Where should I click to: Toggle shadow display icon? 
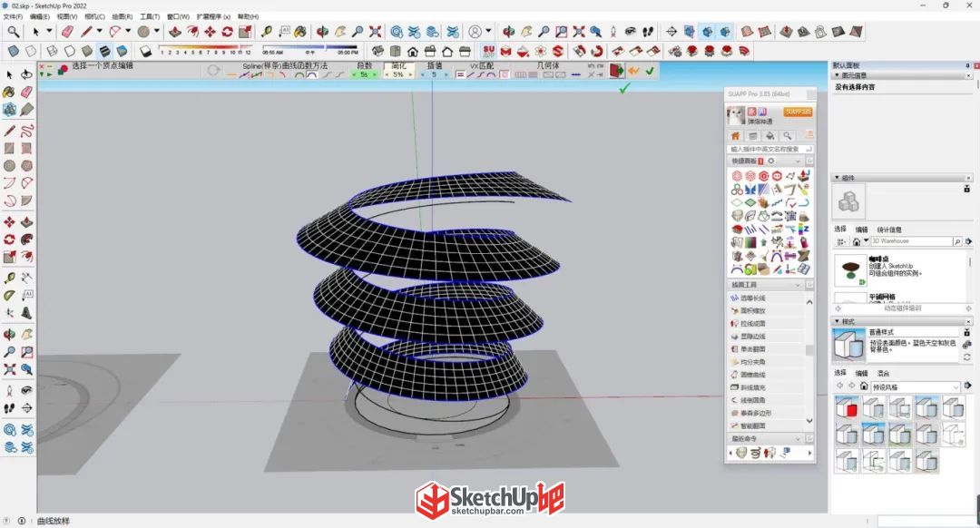point(145,51)
